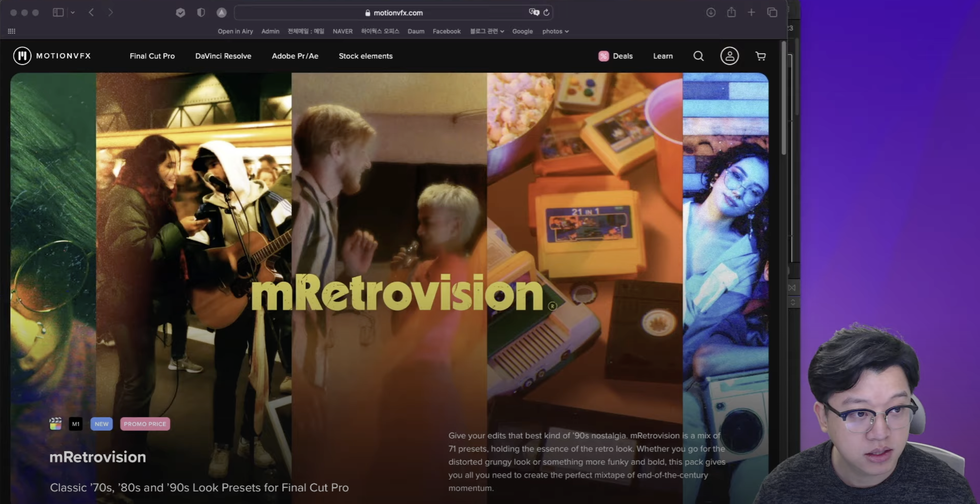980x504 pixels.
Task: Show the tab overview icon
Action: click(x=772, y=12)
